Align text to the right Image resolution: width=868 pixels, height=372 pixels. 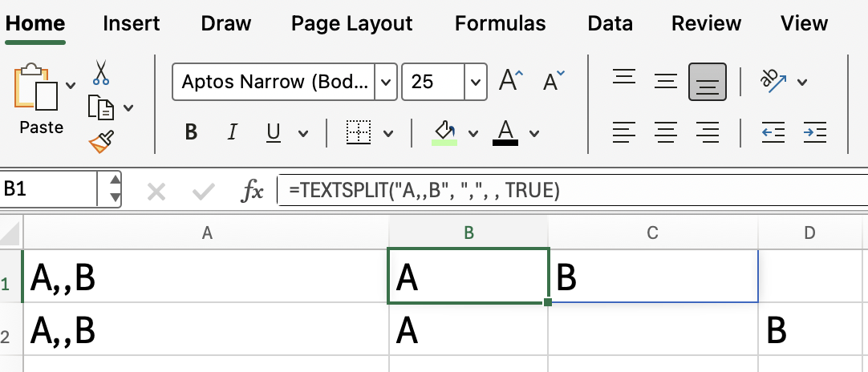(707, 132)
